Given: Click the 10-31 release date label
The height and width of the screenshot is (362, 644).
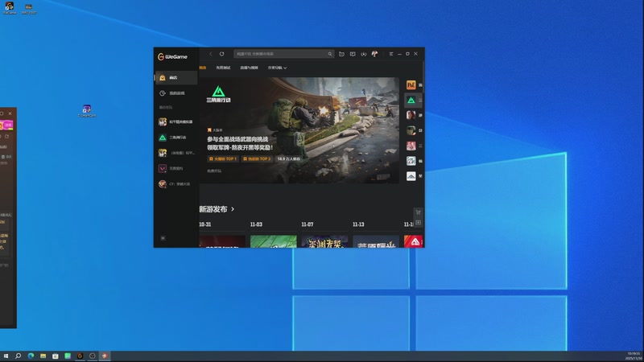Looking at the screenshot, I should point(205,224).
